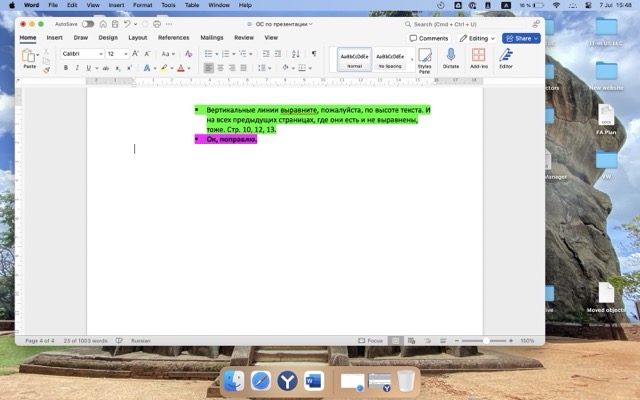This screenshot has height=400, width=640.
Task: Open the Insert ribbon tab
Action: pyautogui.click(x=54, y=37)
